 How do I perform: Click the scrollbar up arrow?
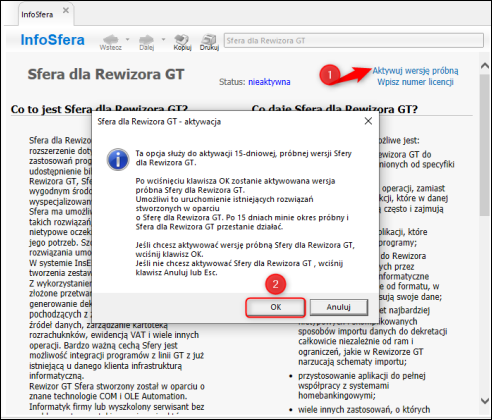pos(485,66)
